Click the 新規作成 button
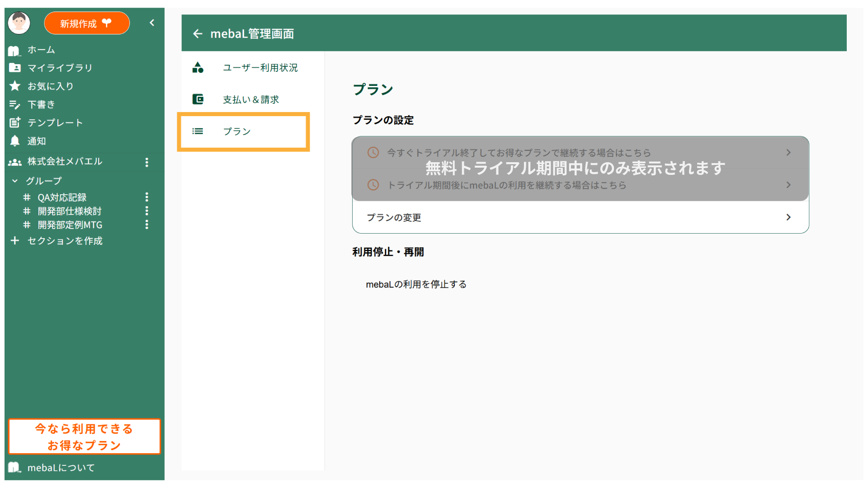 [86, 23]
